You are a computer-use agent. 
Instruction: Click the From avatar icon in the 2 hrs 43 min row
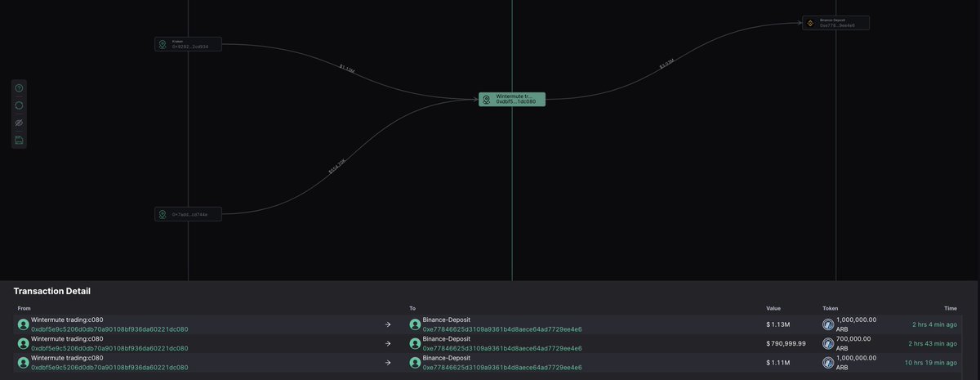pos(24,342)
